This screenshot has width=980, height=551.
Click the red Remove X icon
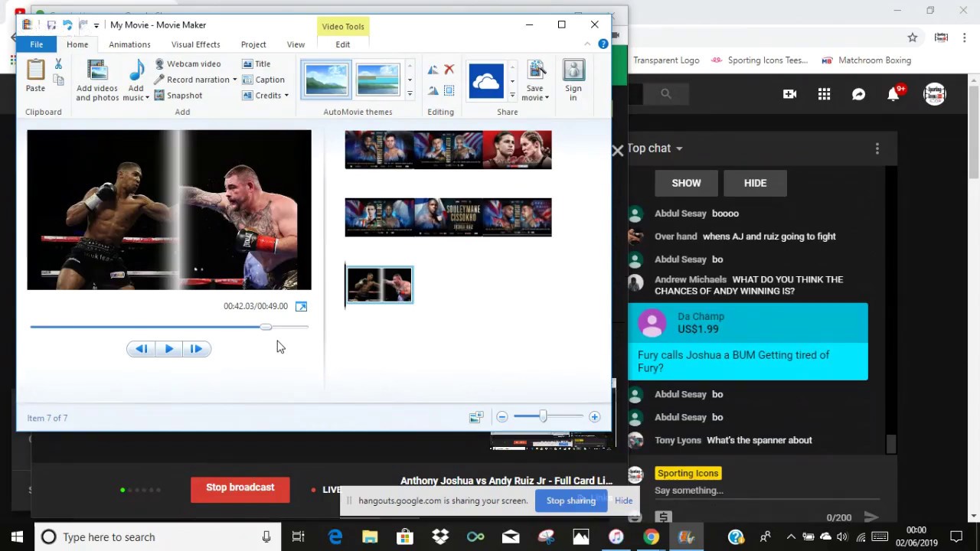click(x=449, y=70)
